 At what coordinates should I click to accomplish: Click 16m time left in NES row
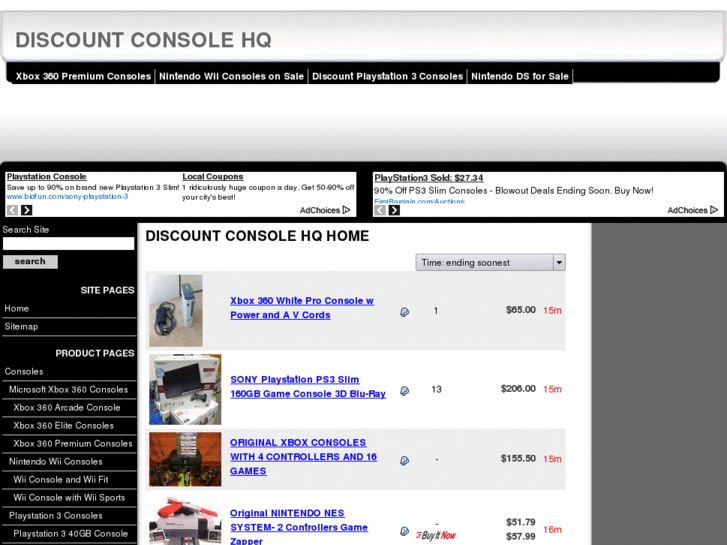pos(552,529)
